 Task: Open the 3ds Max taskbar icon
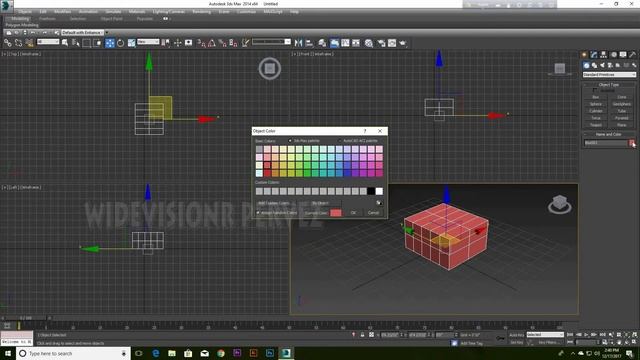click(286, 353)
